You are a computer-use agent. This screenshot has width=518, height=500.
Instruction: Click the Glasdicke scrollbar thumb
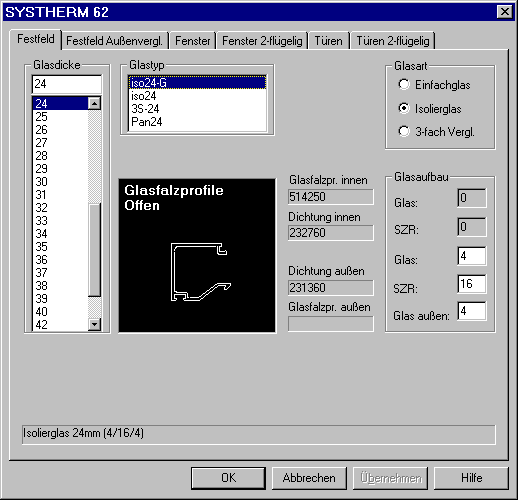pyautogui.click(x=95, y=249)
